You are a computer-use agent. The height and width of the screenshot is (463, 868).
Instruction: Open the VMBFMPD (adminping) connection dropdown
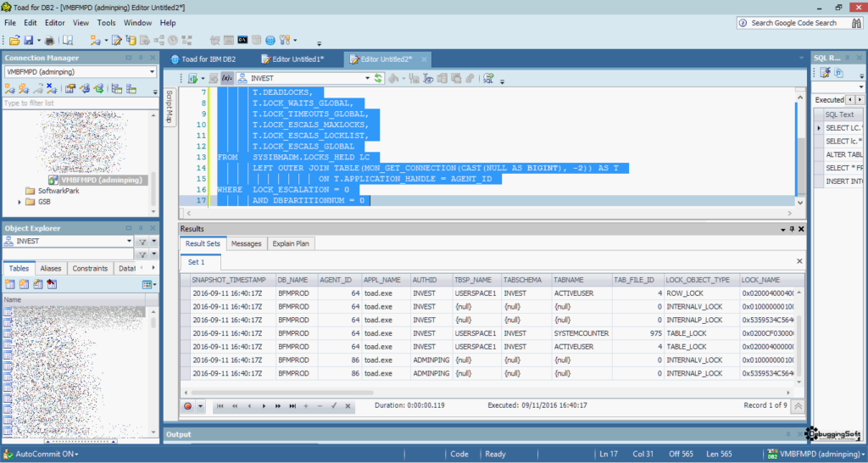[x=152, y=72]
